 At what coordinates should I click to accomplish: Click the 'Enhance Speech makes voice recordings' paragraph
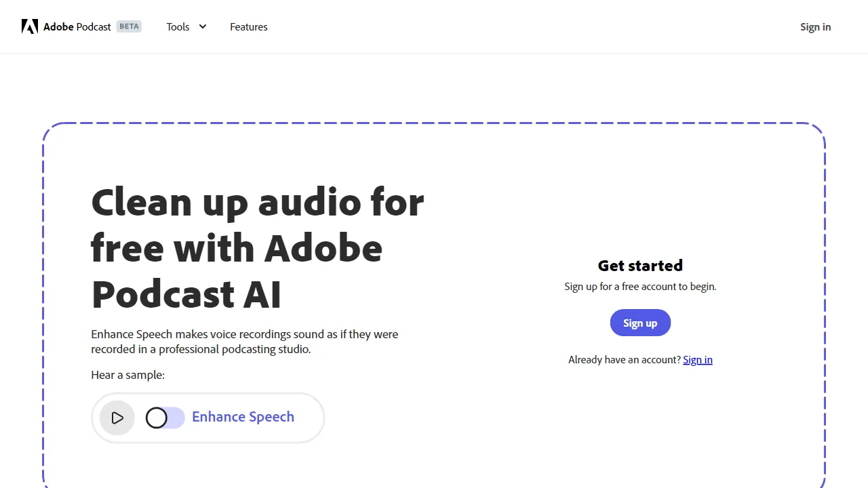[245, 342]
